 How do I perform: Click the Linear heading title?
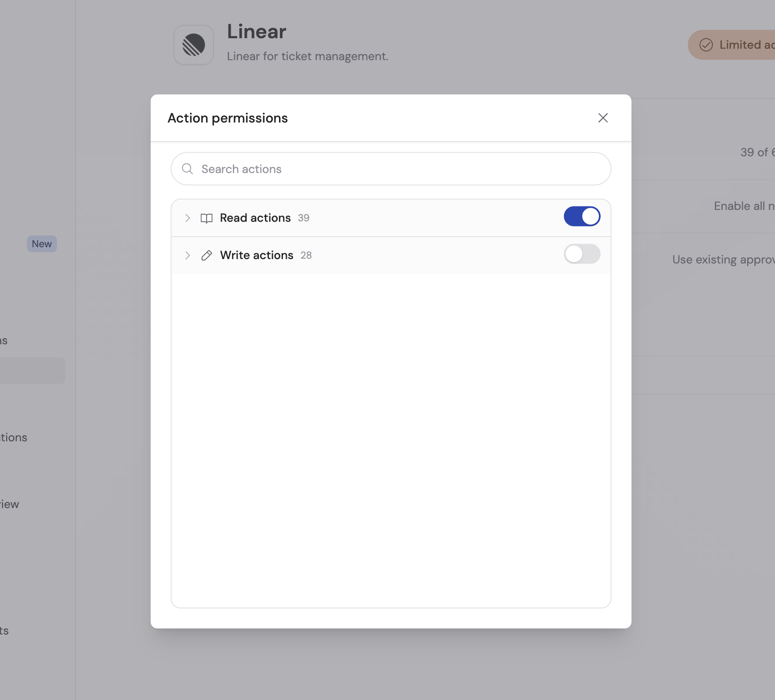[257, 32]
